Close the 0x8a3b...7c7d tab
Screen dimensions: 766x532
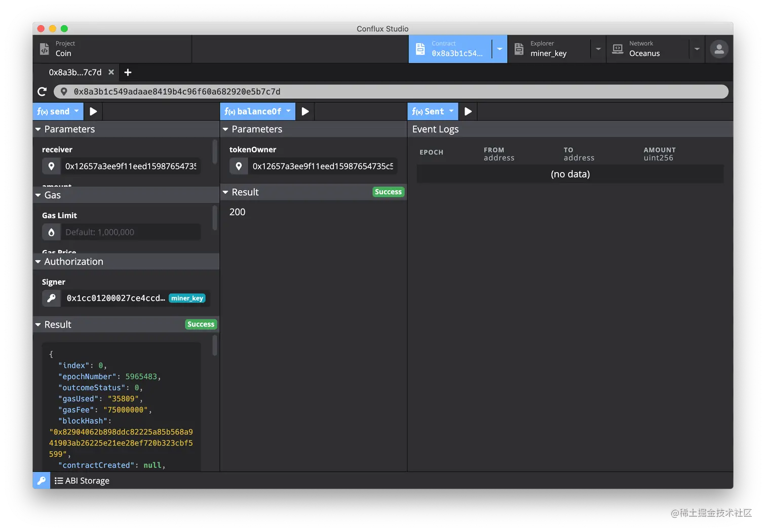pos(111,72)
